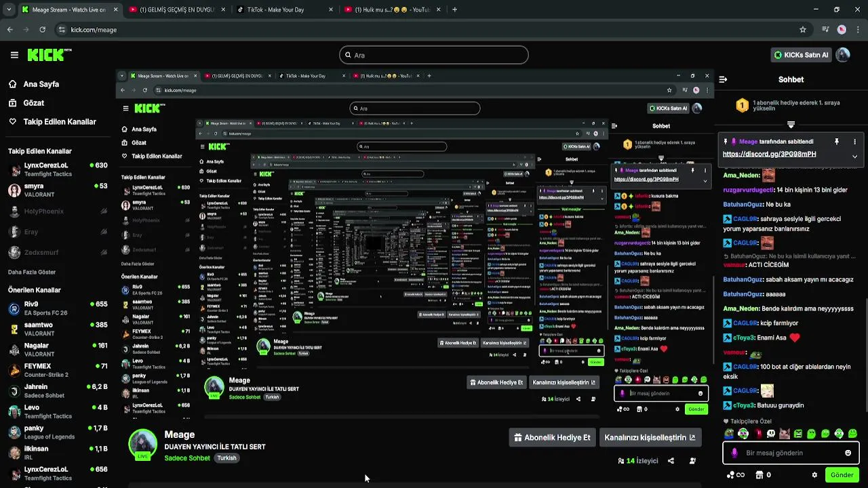Open Chrome media control icon
This screenshot has height=488, width=868.
coord(825,30)
